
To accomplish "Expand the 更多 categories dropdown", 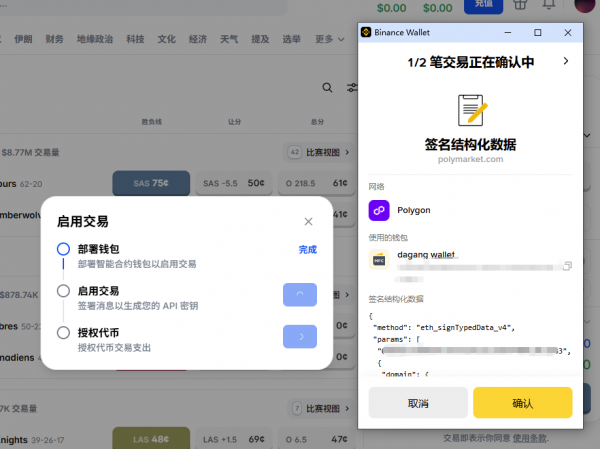I will 330,39.
